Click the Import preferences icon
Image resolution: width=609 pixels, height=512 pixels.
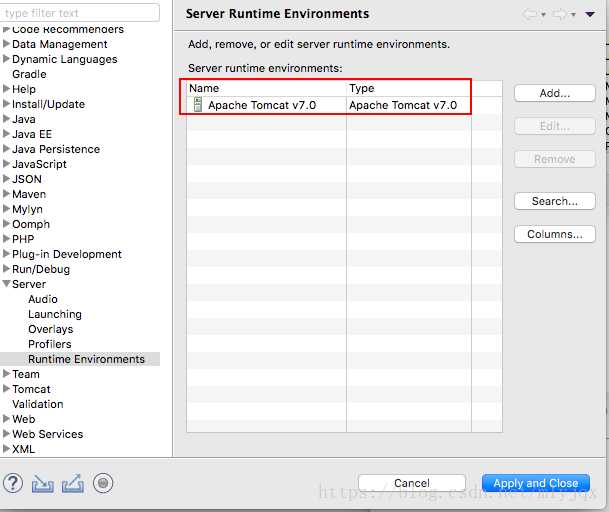43,484
